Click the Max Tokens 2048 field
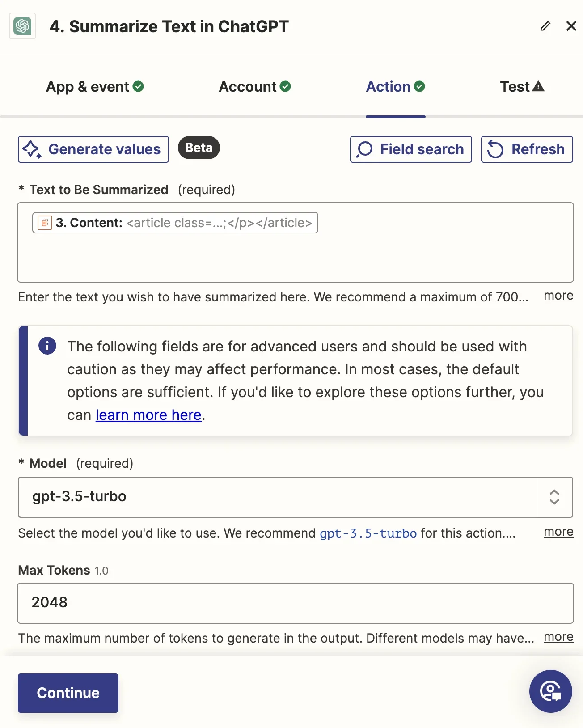The width and height of the screenshot is (583, 728). click(x=296, y=603)
